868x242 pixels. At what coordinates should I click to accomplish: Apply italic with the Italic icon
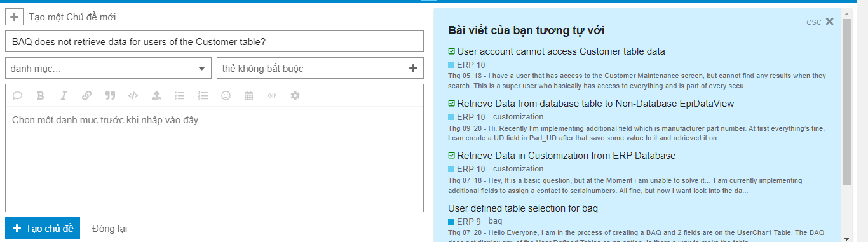point(64,96)
